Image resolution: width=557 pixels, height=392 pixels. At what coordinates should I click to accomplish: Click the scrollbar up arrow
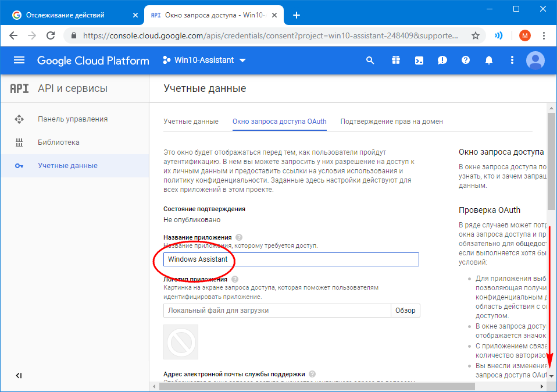coord(551,108)
